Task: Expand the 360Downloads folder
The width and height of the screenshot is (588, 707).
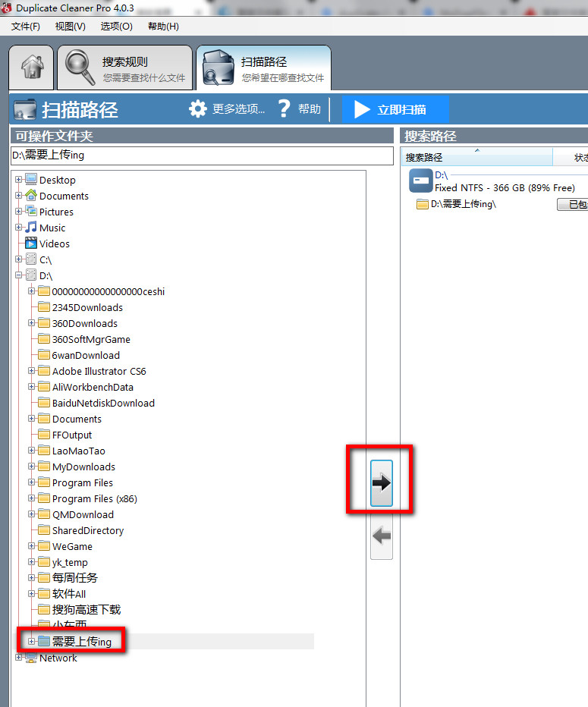Action: 32,323
